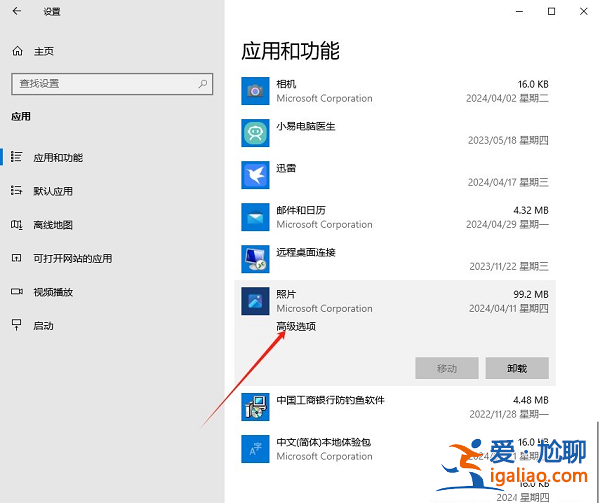The image size is (600, 503).
Task: Click the 相机 camera app icon
Action: tap(255, 91)
